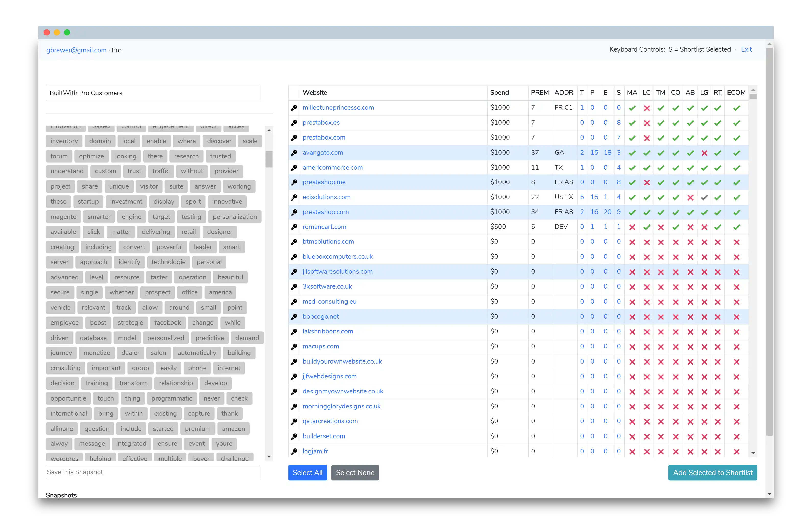This screenshot has width=812, height=524.
Task: Open the prestashop.com website link
Action: [x=325, y=212]
